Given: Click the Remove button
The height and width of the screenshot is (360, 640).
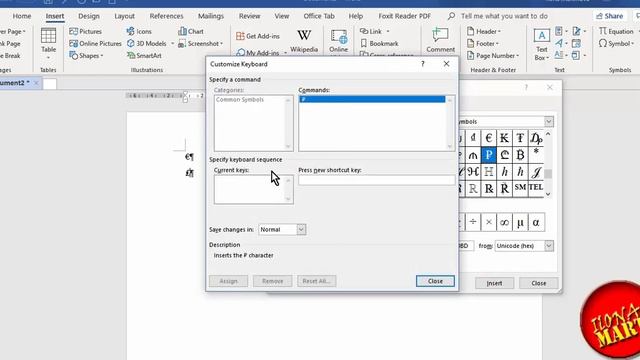Looking at the screenshot, I should [272, 281].
